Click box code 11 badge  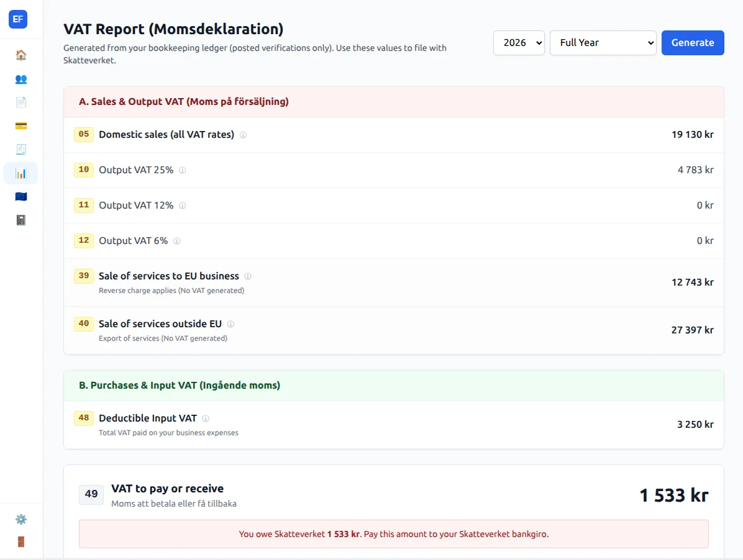84,205
